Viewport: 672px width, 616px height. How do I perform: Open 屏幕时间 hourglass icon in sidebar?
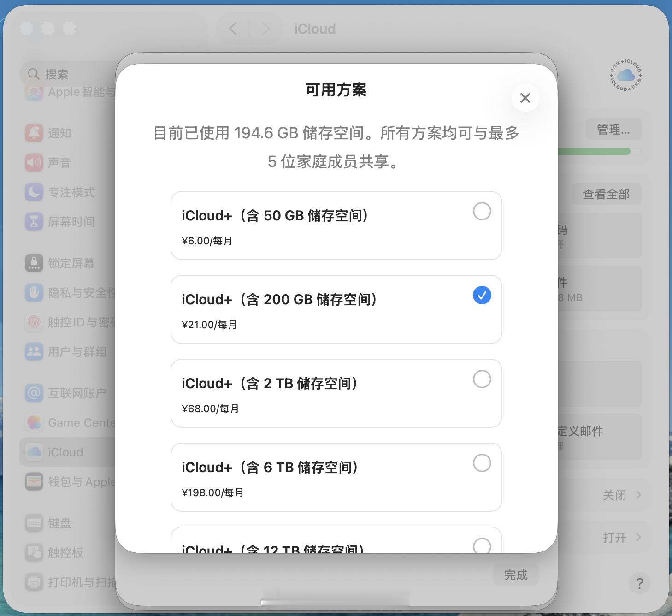(34, 222)
